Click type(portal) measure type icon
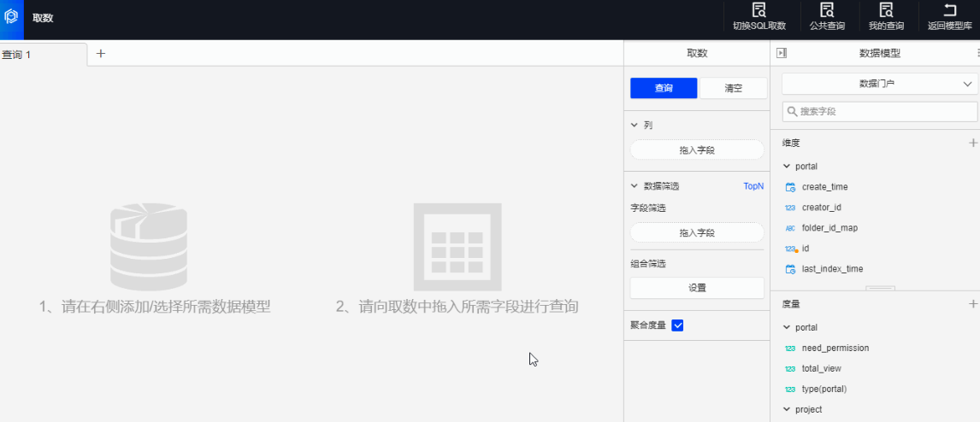980x422 pixels. point(790,390)
